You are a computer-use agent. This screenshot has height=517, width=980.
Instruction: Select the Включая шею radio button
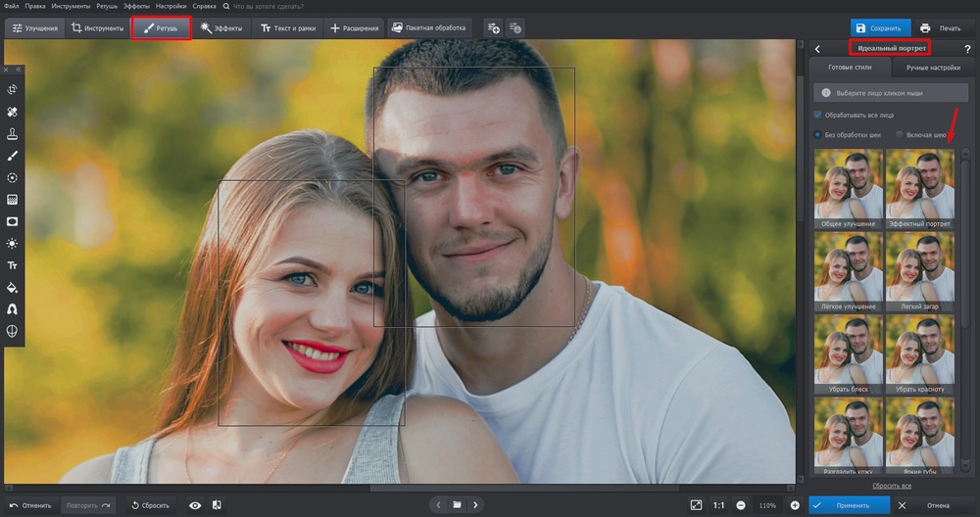pyautogui.click(x=900, y=135)
